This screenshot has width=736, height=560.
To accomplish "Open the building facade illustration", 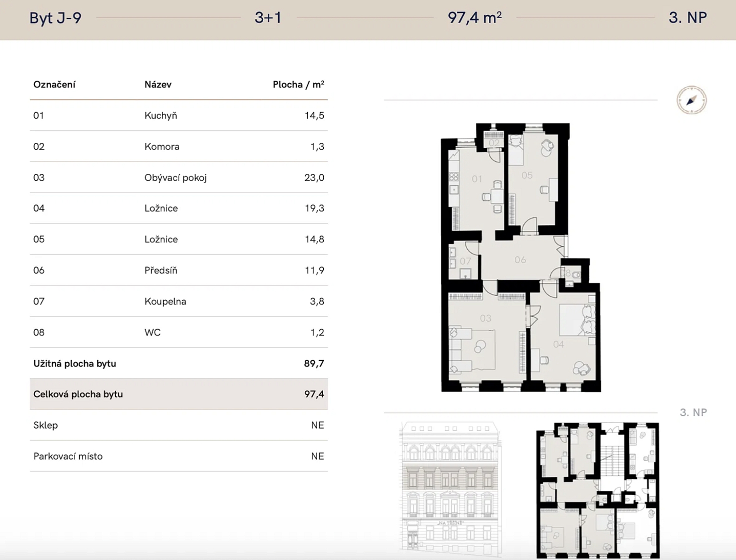I will pyautogui.click(x=450, y=487).
